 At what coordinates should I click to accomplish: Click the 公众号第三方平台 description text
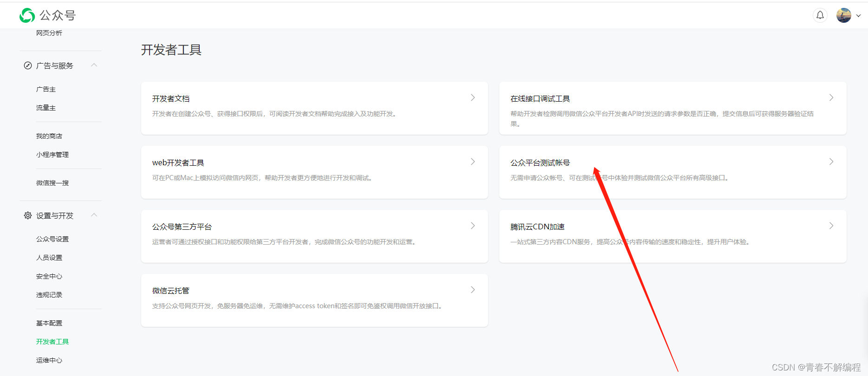(285, 242)
